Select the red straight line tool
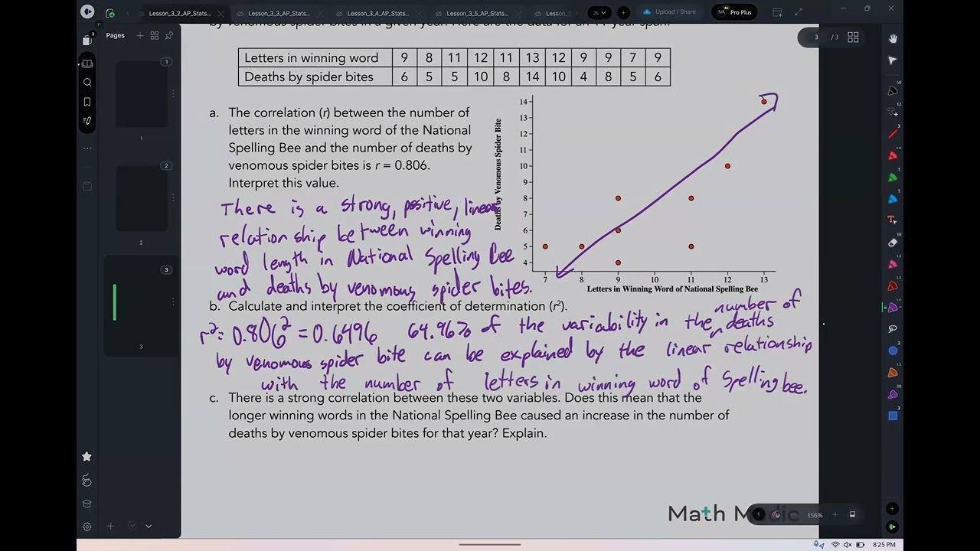Screen dimensions: 980x551 coord(893,134)
